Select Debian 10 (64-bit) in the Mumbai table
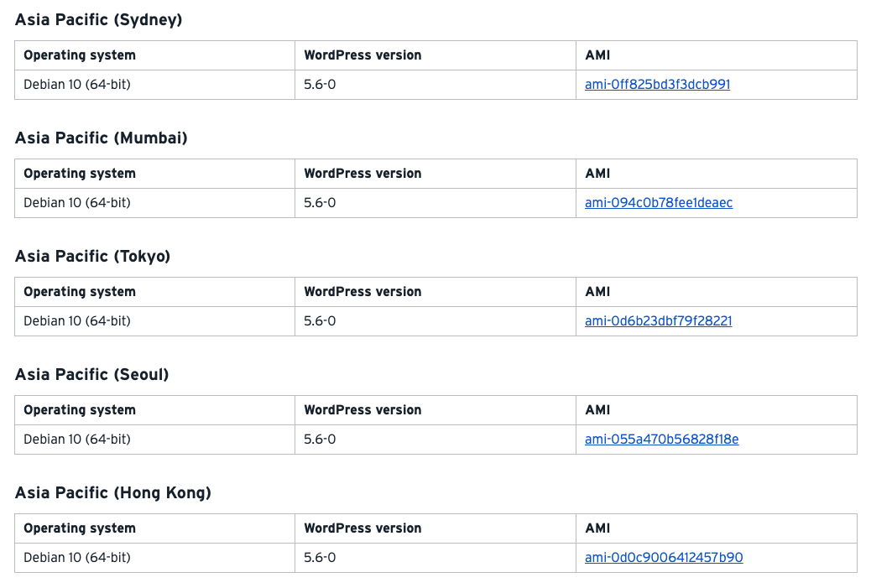The image size is (871, 588). [x=77, y=203]
